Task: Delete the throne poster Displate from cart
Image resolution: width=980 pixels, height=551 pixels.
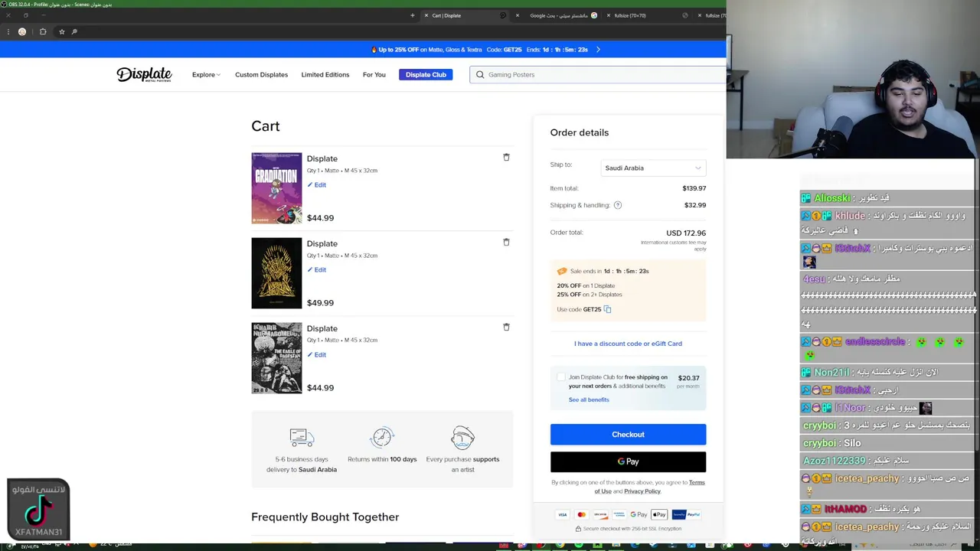Action: point(506,242)
